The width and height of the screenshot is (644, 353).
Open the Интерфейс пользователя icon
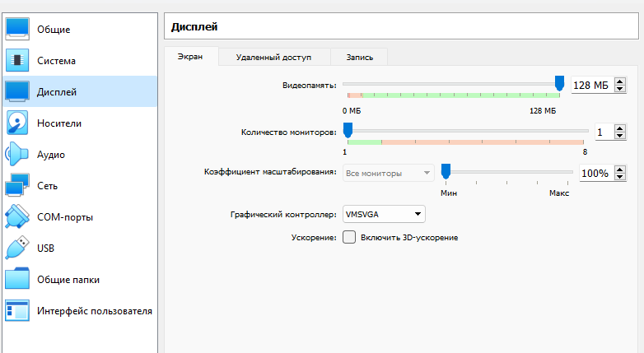[x=17, y=310]
